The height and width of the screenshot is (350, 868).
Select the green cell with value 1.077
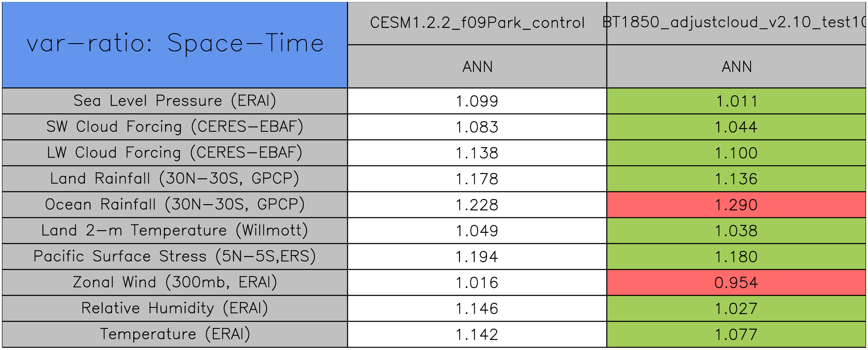point(736,334)
